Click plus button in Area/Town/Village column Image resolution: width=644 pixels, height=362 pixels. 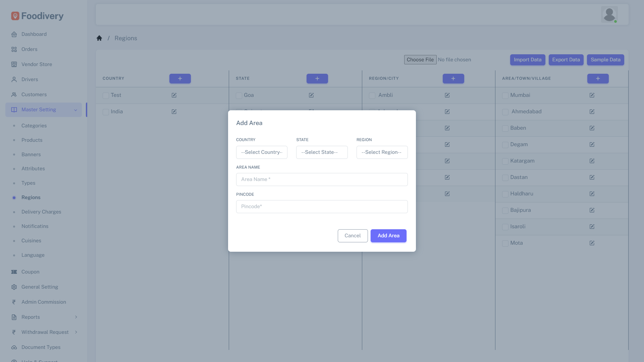[598, 78]
